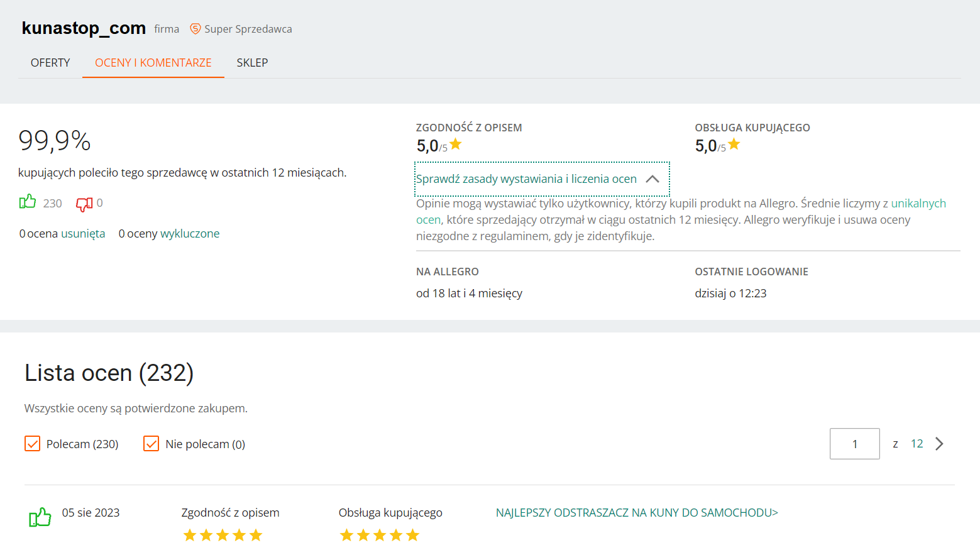The width and height of the screenshot is (980, 555).
Task: Uncheck the Nie polecam (0) checkbox
Action: pos(151,444)
